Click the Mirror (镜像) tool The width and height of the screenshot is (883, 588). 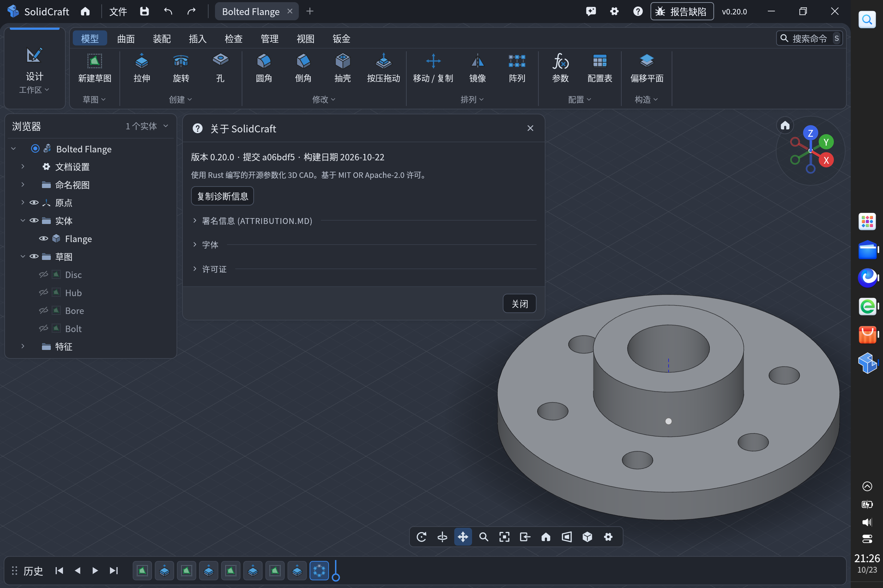point(478,68)
